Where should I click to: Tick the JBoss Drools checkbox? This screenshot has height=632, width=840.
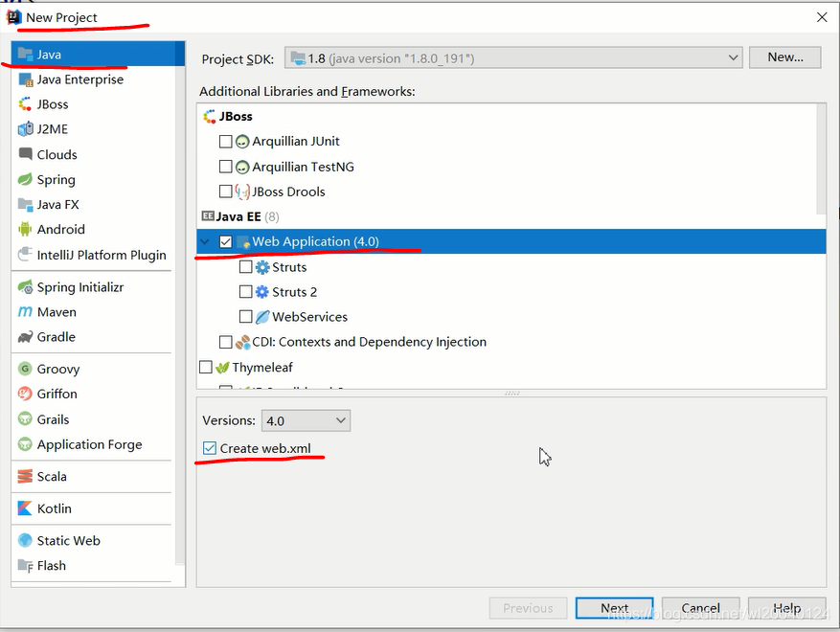point(225,192)
